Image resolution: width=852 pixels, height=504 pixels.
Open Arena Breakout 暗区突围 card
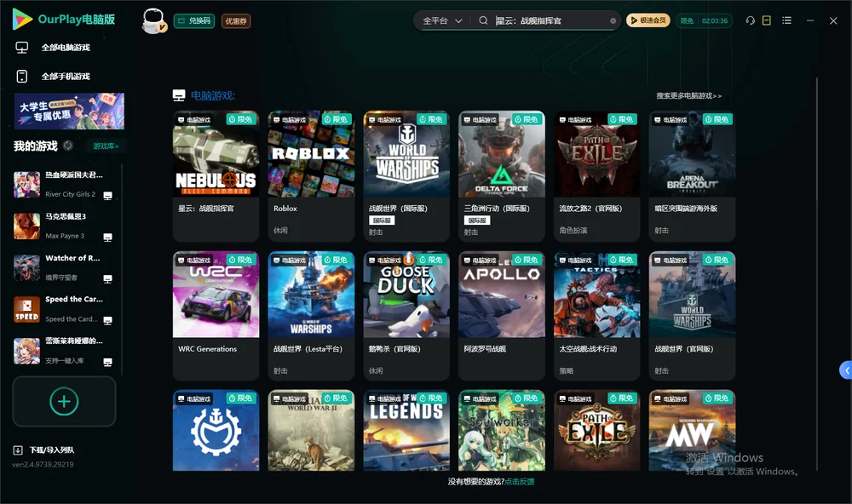coord(692,176)
